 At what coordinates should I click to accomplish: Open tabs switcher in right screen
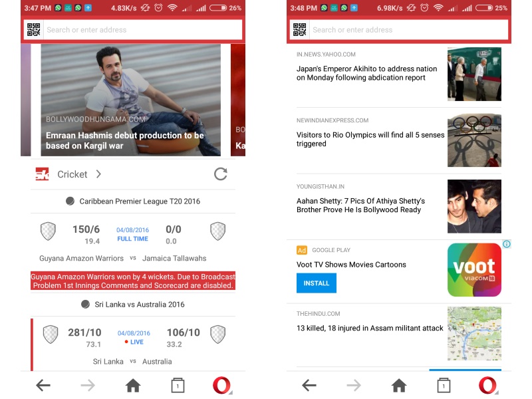[444, 386]
